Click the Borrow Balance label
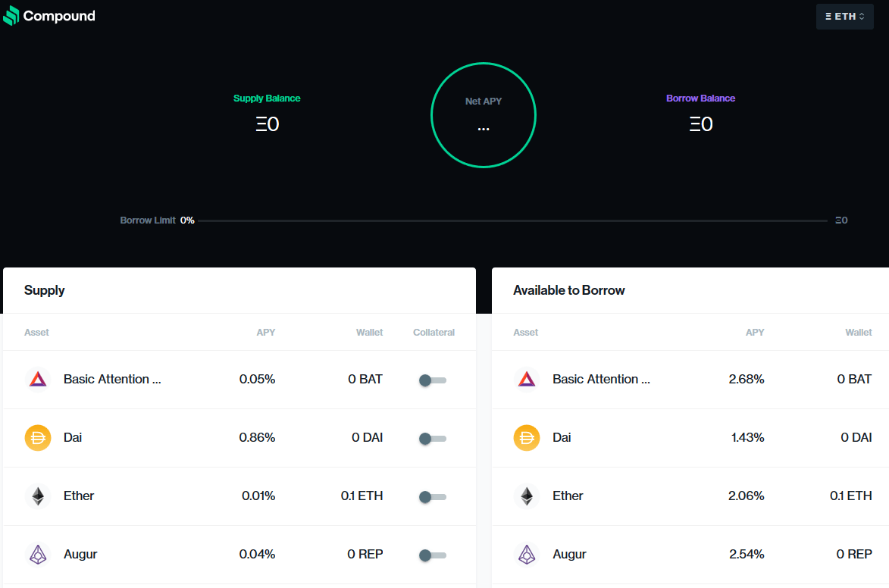This screenshot has height=588, width=889. [700, 99]
